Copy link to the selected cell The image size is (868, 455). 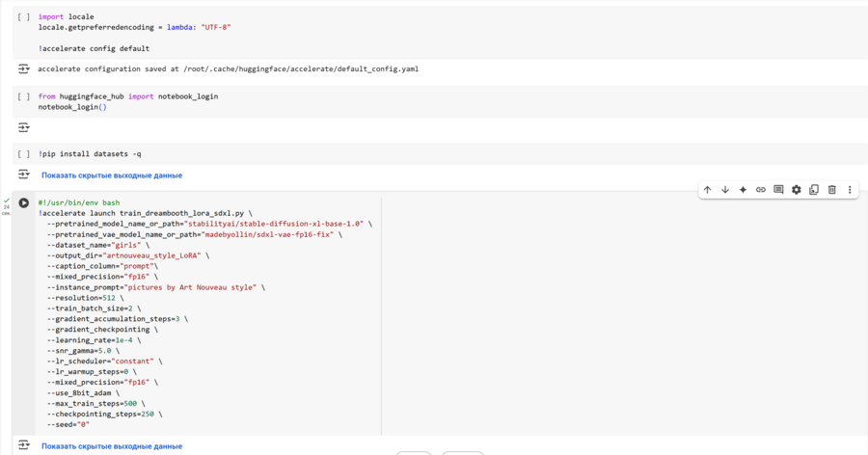(760, 190)
